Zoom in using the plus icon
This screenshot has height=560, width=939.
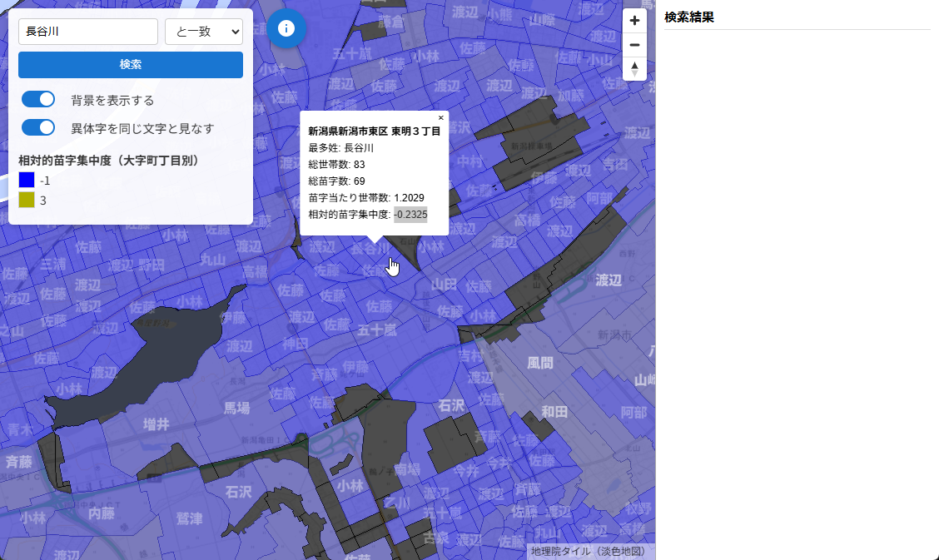coord(634,19)
